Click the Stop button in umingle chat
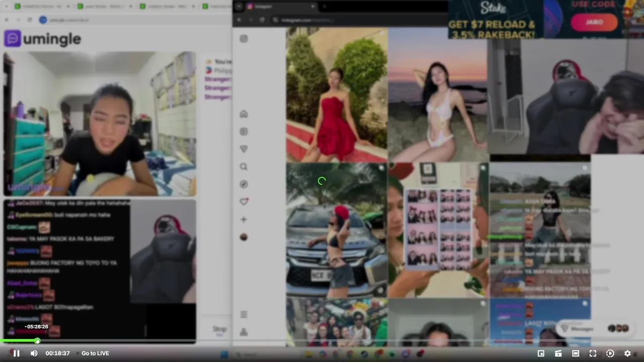Image resolution: width=644 pixels, height=362 pixels. (x=219, y=330)
